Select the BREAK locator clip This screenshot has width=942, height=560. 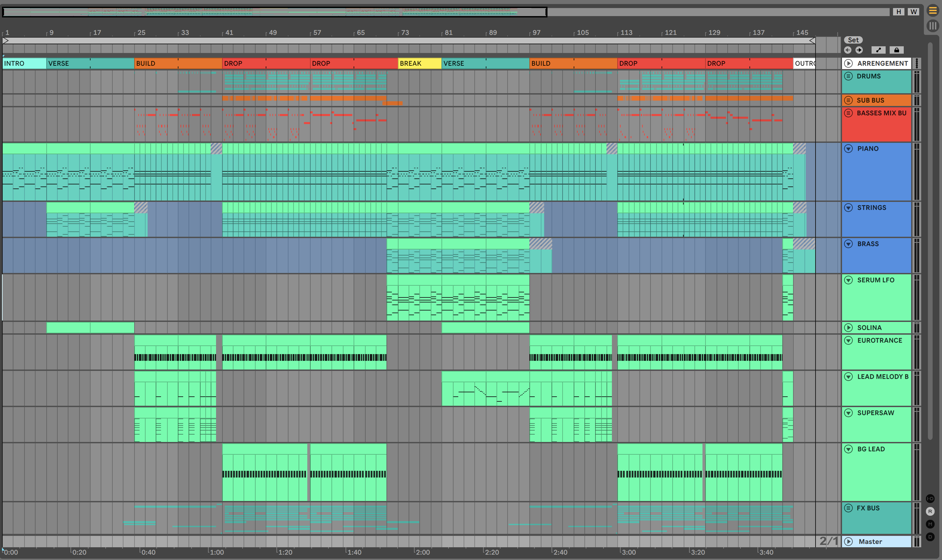pyautogui.click(x=420, y=63)
